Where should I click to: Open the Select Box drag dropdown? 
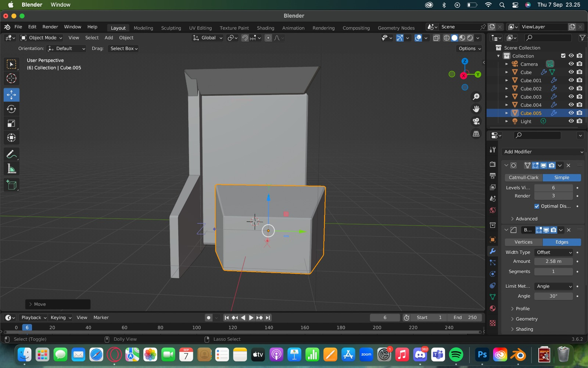(x=123, y=49)
